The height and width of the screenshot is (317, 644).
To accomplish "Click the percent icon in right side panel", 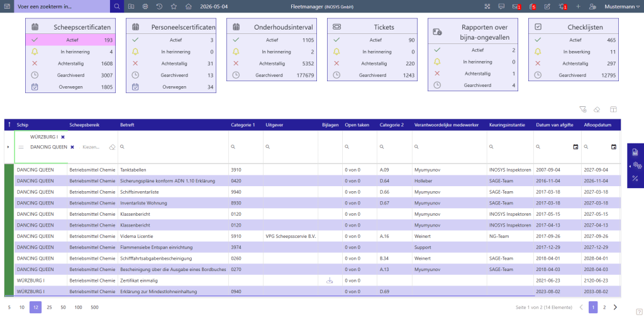I will point(635,178).
